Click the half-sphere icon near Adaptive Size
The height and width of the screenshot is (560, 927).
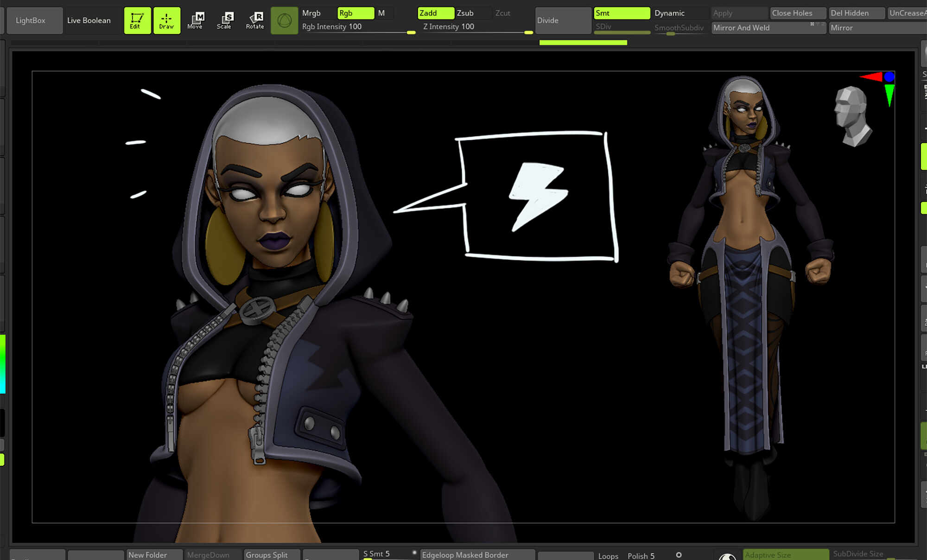coord(727,556)
